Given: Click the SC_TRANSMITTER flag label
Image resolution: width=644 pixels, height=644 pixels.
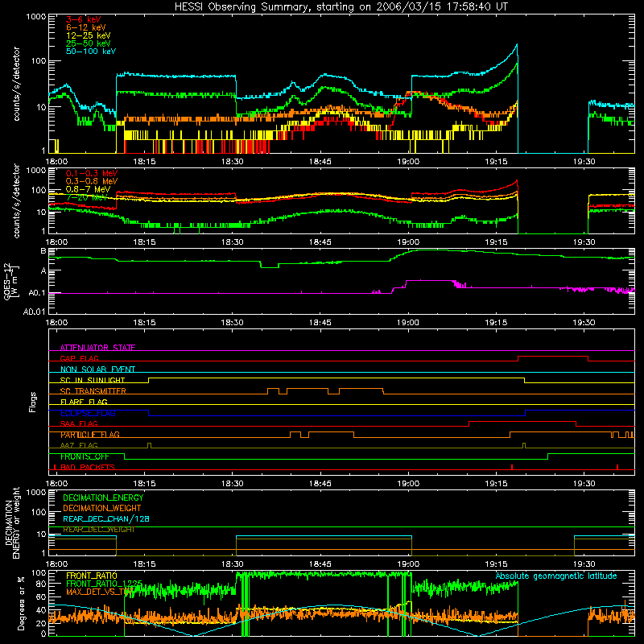Looking at the screenshot, I should tap(93, 391).
